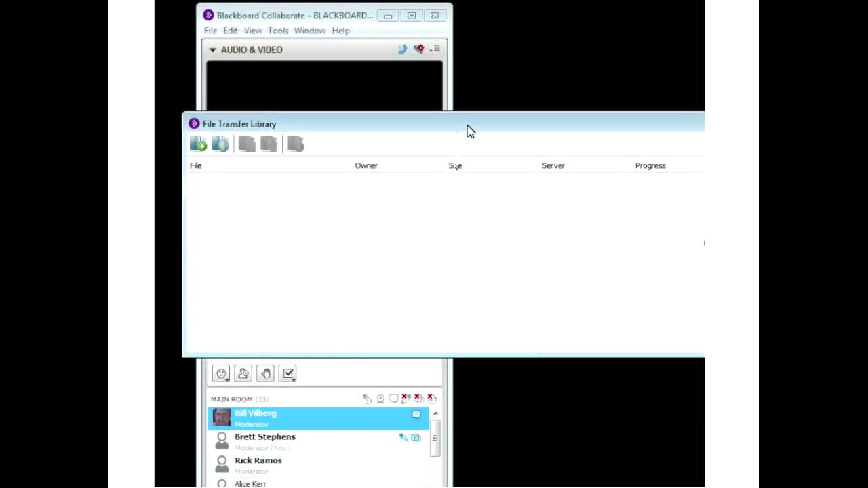Click the Step Away button
This screenshot has width=868, height=488.
tap(243, 373)
